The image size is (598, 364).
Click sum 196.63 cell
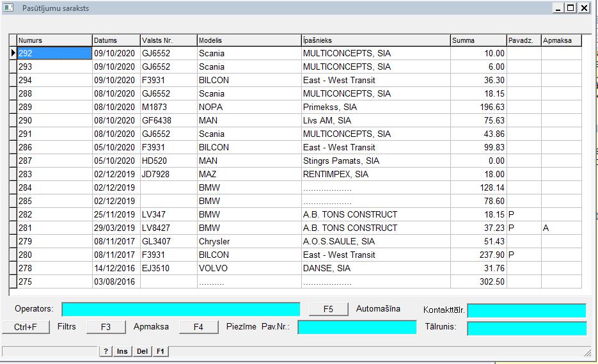478,107
